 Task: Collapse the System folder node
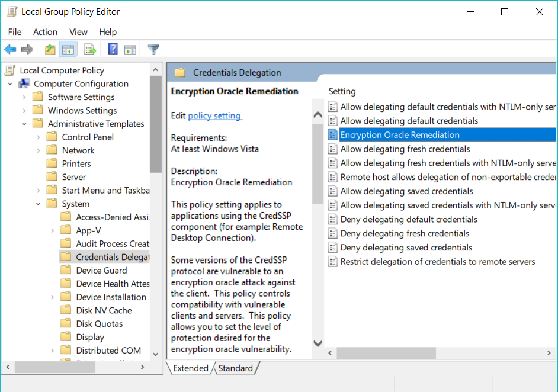click(x=39, y=204)
